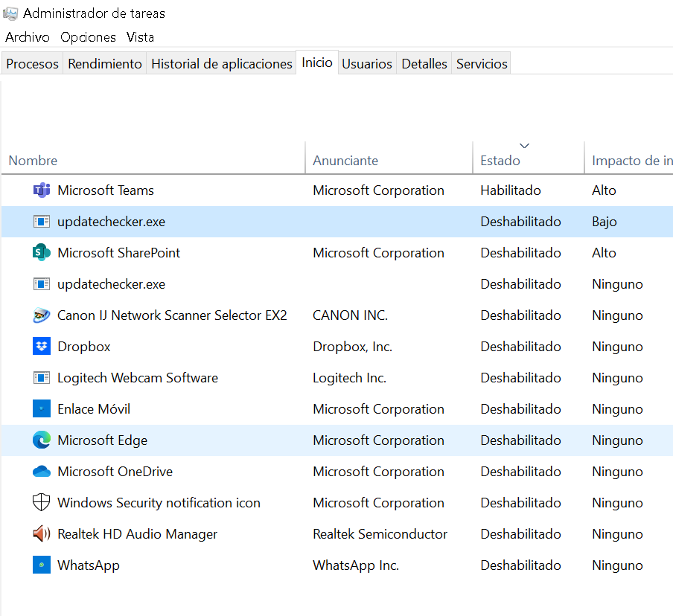
Task: Select the Dropbox entry name
Action: 84,346
